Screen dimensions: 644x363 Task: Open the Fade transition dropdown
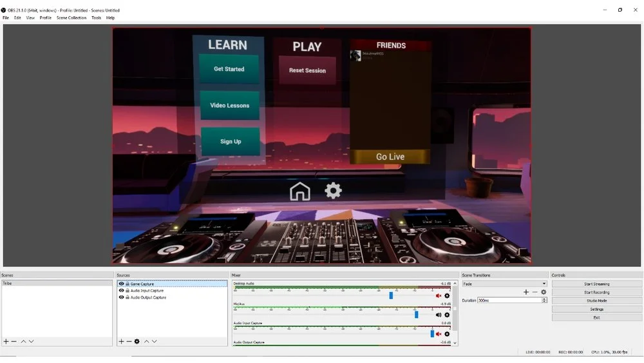tap(504, 284)
